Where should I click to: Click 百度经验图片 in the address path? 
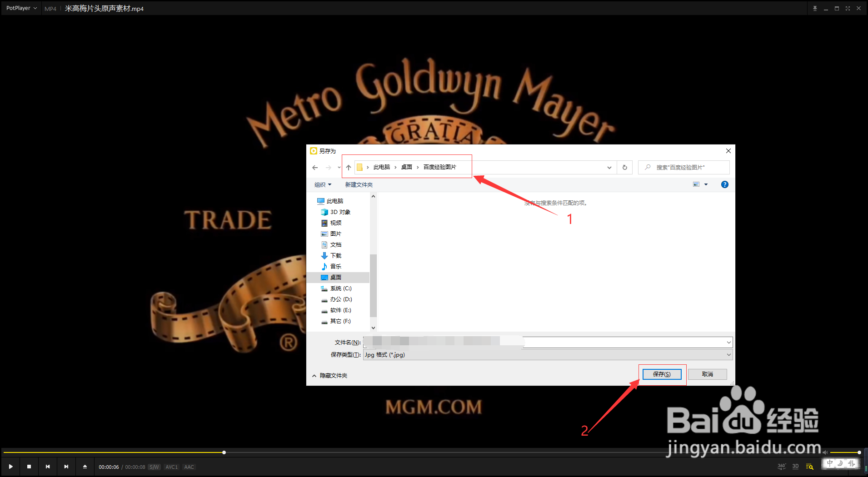pyautogui.click(x=440, y=167)
